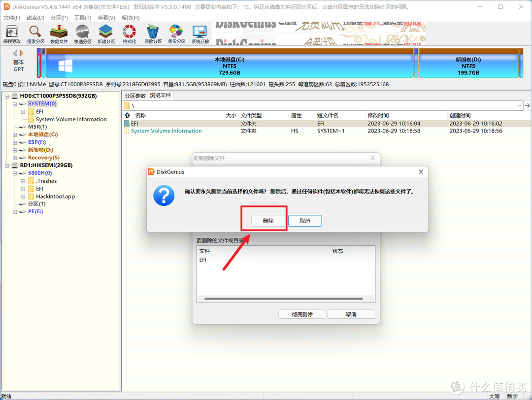Select the EFI folder row in the file list
Viewport: 532px width, 400px height.
point(327,124)
